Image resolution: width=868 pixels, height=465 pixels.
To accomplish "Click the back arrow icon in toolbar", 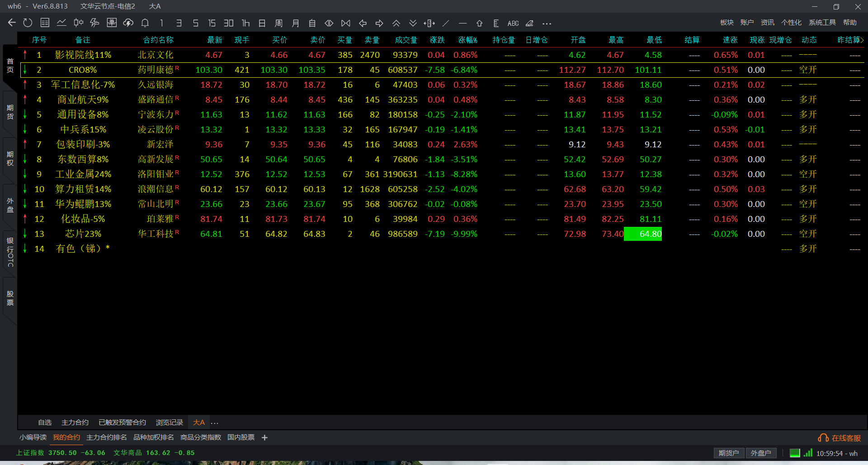I will point(12,23).
